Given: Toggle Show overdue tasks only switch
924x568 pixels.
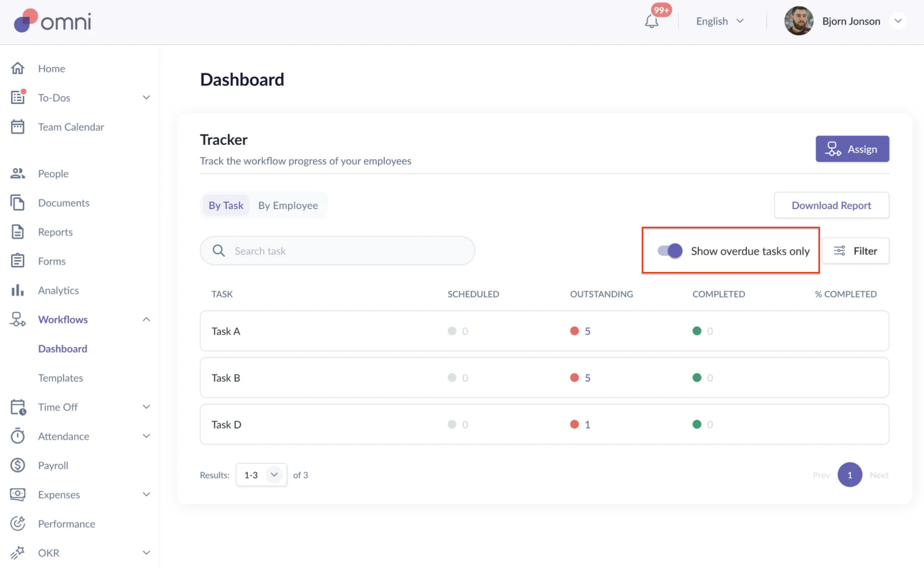Looking at the screenshot, I should point(670,251).
